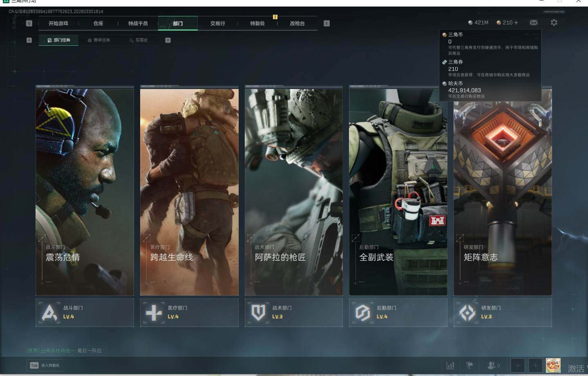Image resolution: width=588 pixels, height=376 pixels.
Task: Click the CN UID text at top
Action: click(x=56, y=11)
